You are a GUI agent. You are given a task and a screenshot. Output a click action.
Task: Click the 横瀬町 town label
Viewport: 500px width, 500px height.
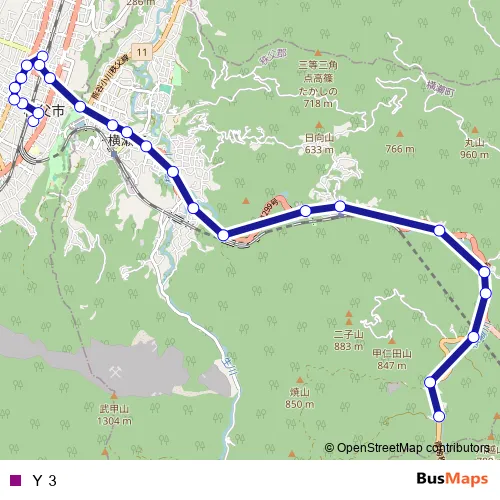pos(441,89)
